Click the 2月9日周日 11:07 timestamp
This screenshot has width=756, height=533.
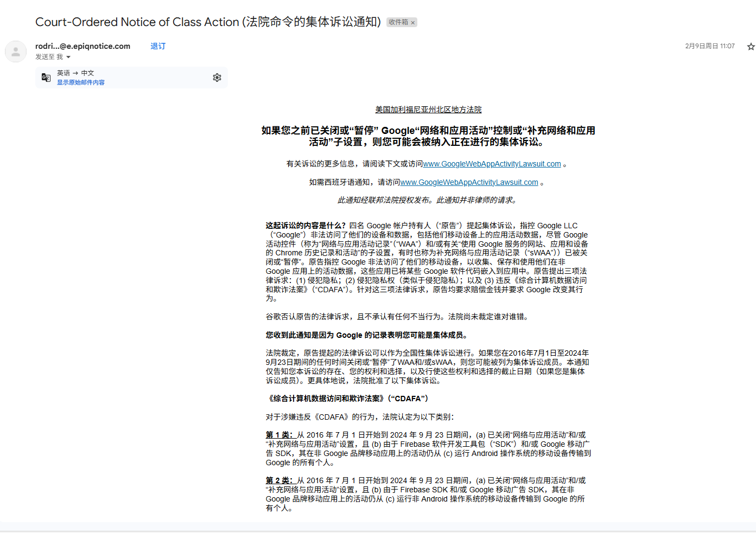(x=709, y=46)
